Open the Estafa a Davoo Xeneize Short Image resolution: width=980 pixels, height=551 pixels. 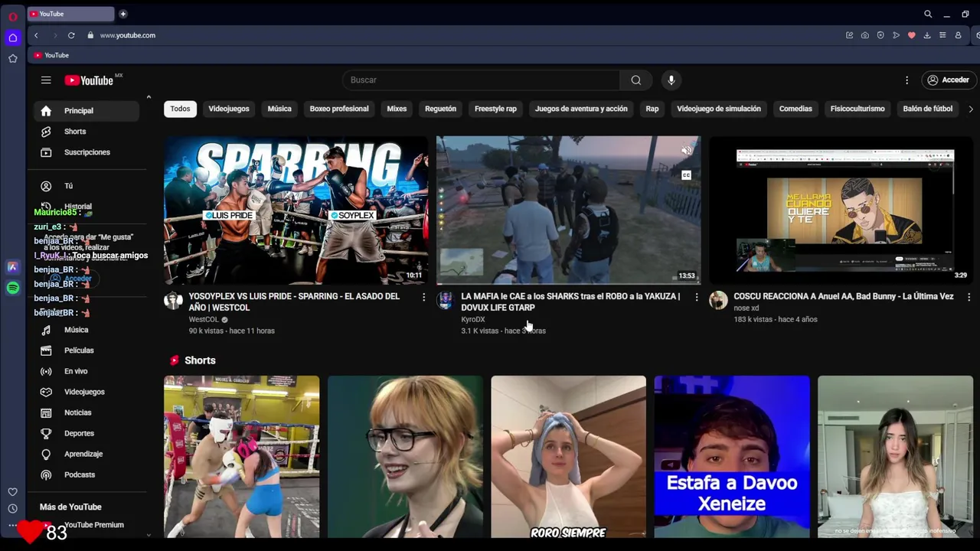731,457
